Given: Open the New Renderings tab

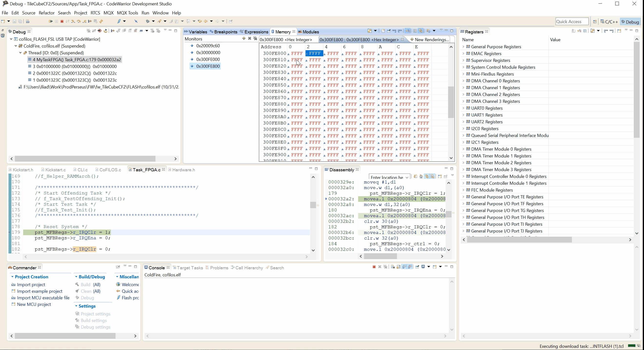Looking at the screenshot, I should (430, 39).
